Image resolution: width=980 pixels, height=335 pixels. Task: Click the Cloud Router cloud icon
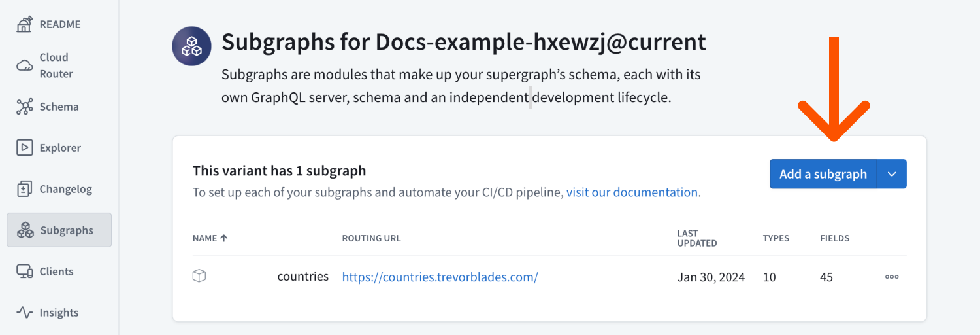[x=25, y=65]
